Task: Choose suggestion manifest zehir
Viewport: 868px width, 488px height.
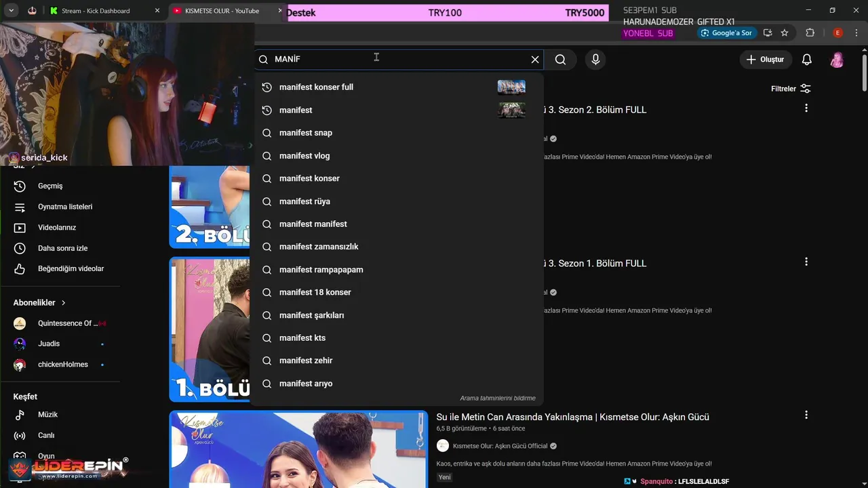Action: coord(397,361)
